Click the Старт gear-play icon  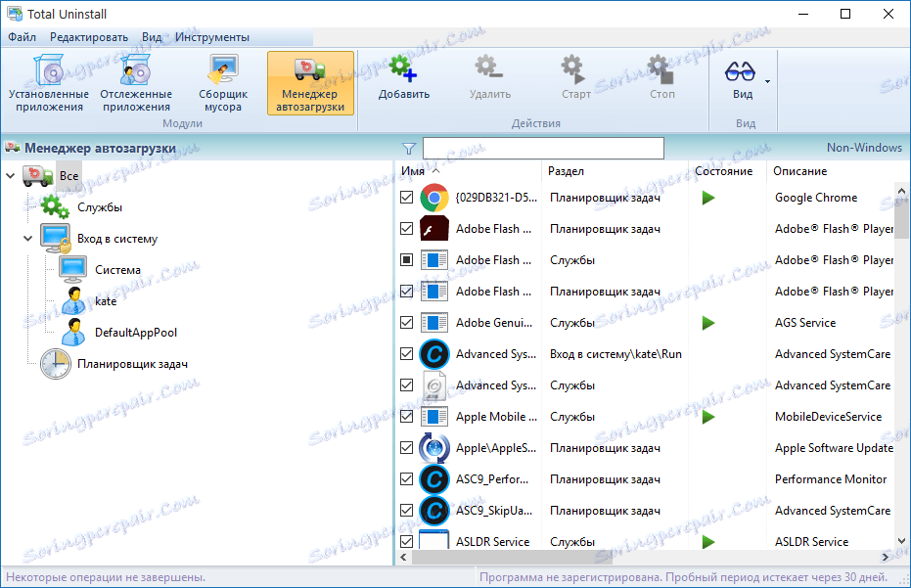tap(574, 68)
